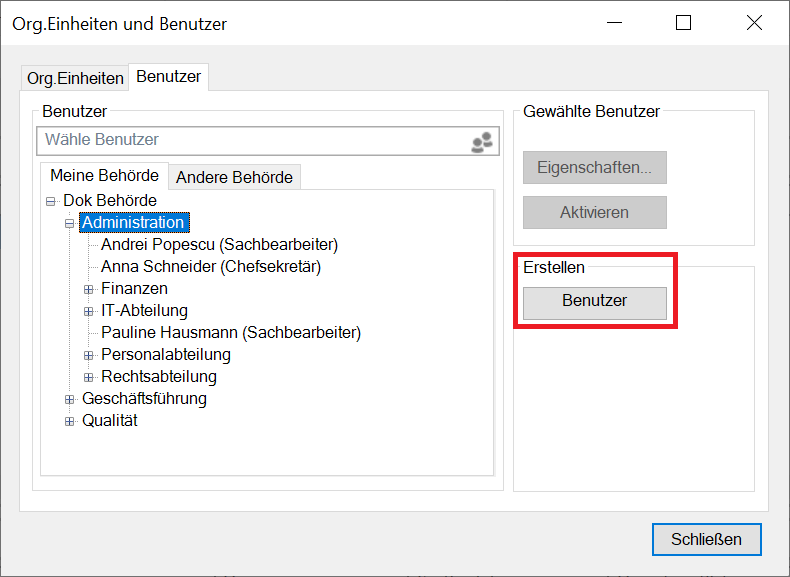Click the user picker icon in search field
790x577 pixels.
pyautogui.click(x=482, y=142)
